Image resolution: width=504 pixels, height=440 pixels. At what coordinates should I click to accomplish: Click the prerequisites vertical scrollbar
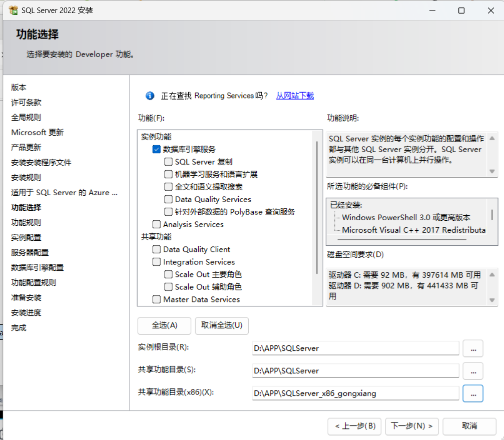(x=492, y=215)
